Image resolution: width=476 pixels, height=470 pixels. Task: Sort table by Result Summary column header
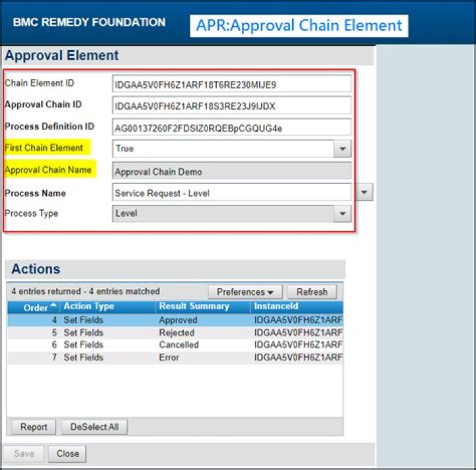pos(203,307)
